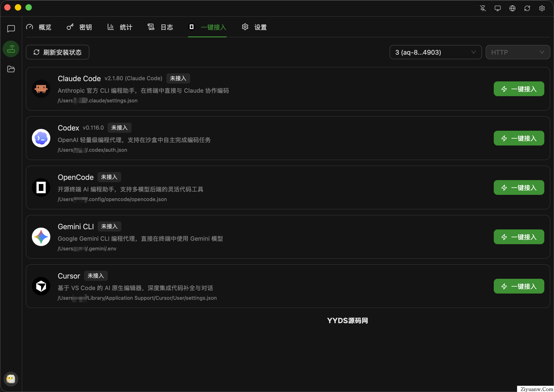Click the monitor display icon
The width and height of the screenshot is (554, 392).
[498, 8]
